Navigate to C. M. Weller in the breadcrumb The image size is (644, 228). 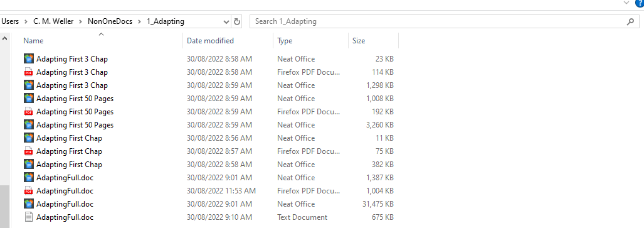pos(53,21)
